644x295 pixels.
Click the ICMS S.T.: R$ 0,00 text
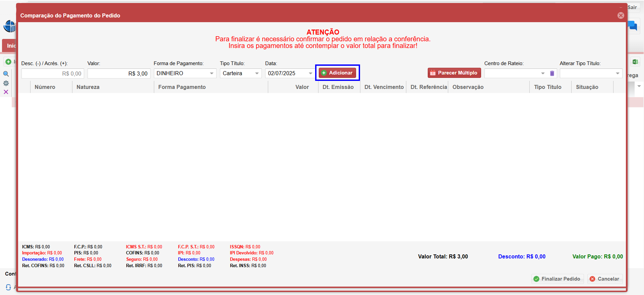(144, 247)
